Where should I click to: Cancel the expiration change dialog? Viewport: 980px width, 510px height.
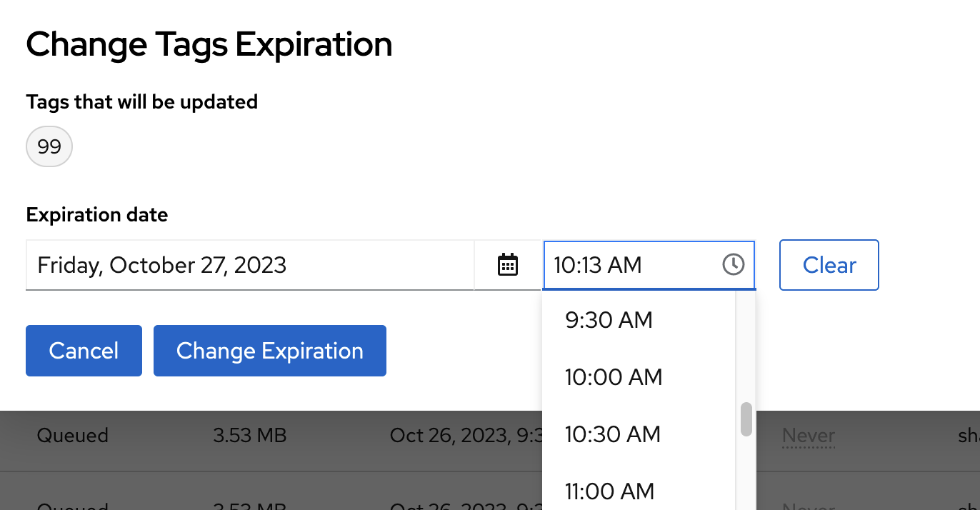click(x=84, y=351)
